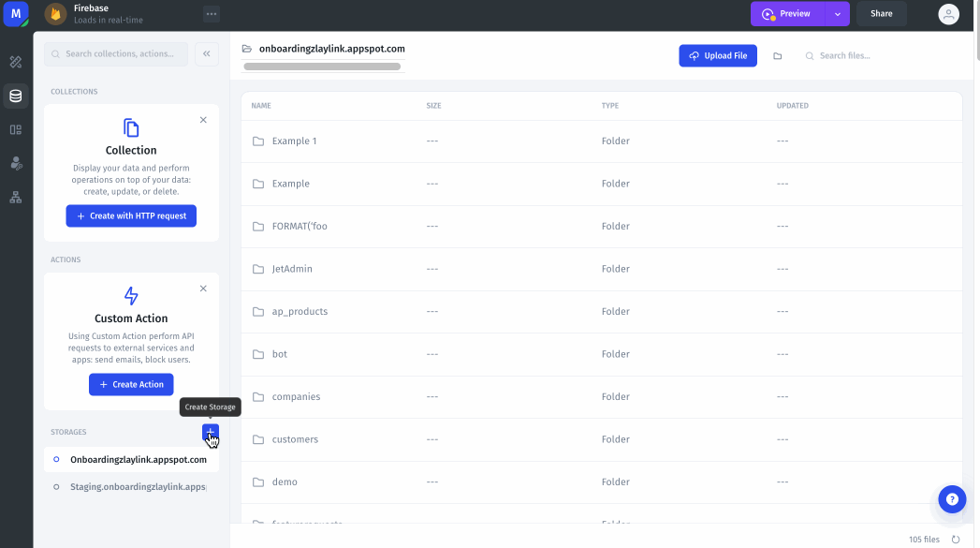Refresh the file list via reload icon
980x548 pixels.
pos(956,540)
